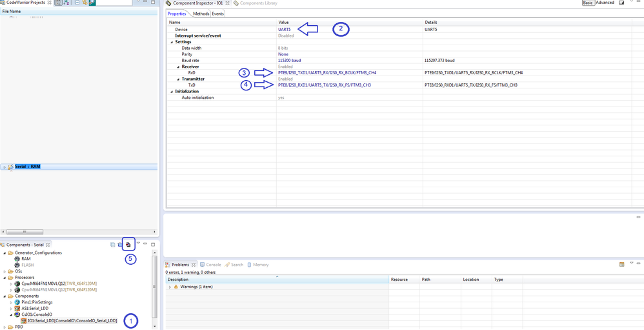
Task: Click the project filter text field
Action: click(114, 3)
